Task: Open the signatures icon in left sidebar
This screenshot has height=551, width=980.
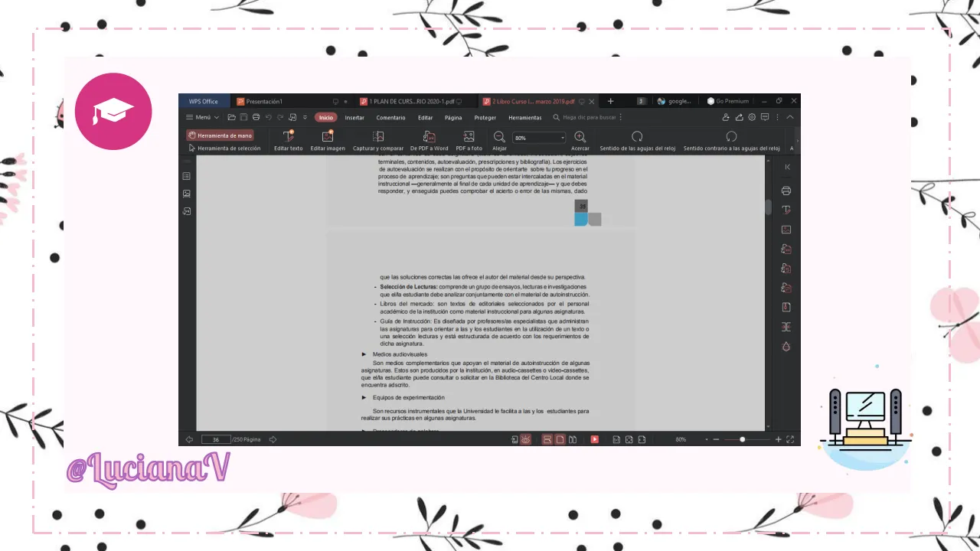Action: click(x=187, y=211)
